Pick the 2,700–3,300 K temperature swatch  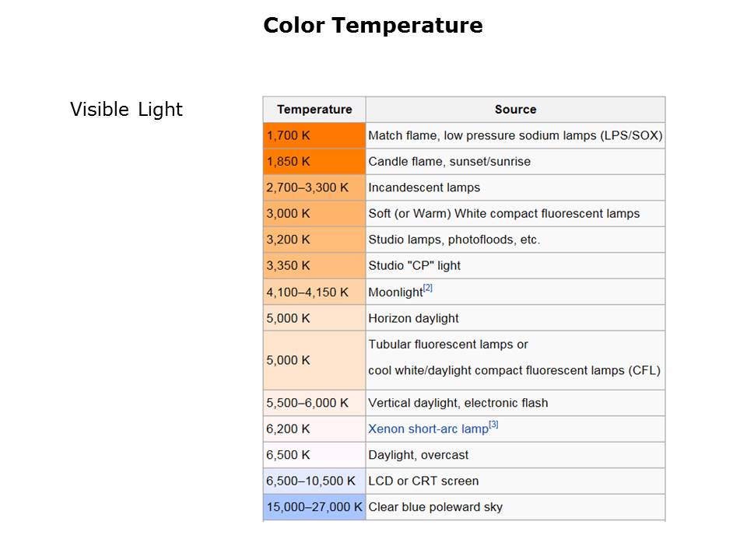pos(314,187)
